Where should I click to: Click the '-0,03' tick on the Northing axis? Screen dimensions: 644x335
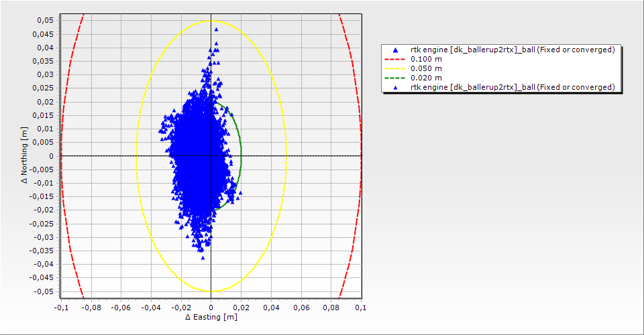pyautogui.click(x=44, y=237)
